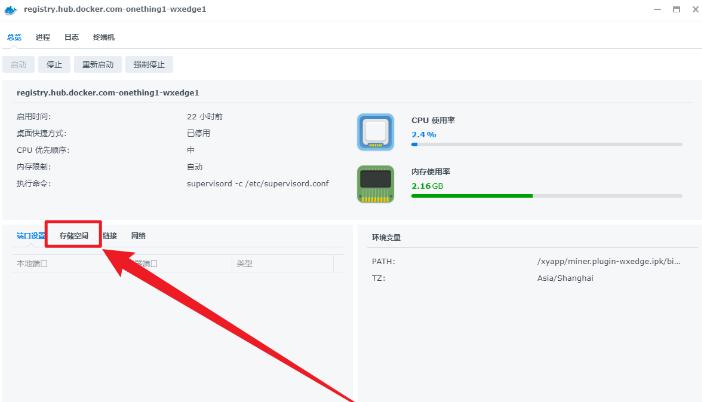Viewport: 702px width, 402px height.
Task: Open the 存储空间 volume tab
Action: pos(74,235)
